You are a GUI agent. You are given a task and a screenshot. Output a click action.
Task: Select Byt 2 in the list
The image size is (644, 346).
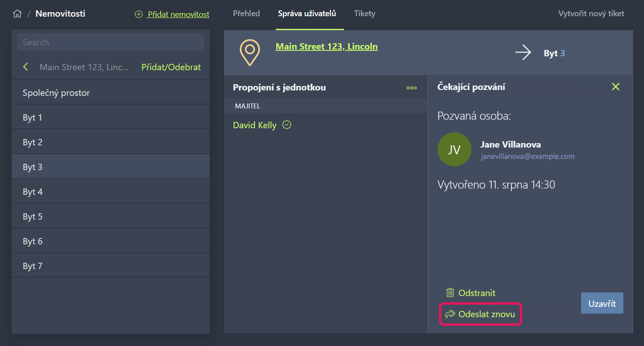pyautogui.click(x=111, y=142)
